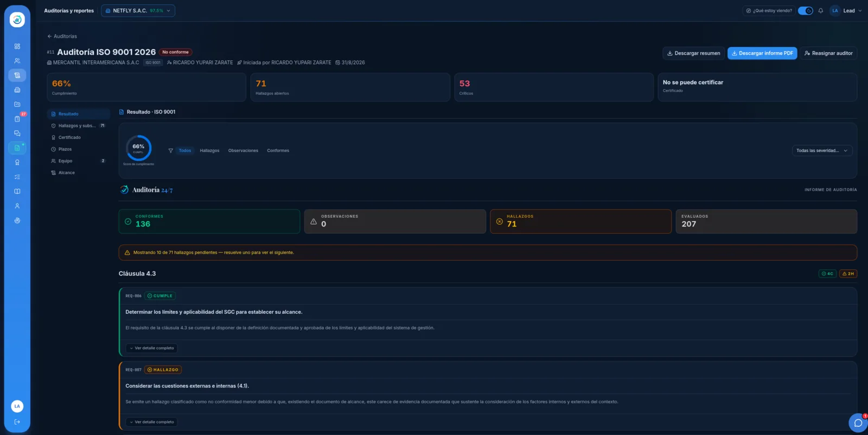Open the Plazos section
Screen dimensions: 868x435
78,149
